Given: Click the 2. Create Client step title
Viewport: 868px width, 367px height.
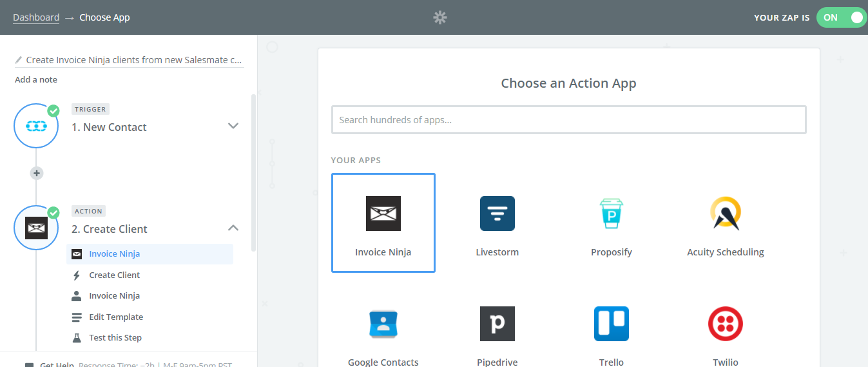Looking at the screenshot, I should 110,229.
